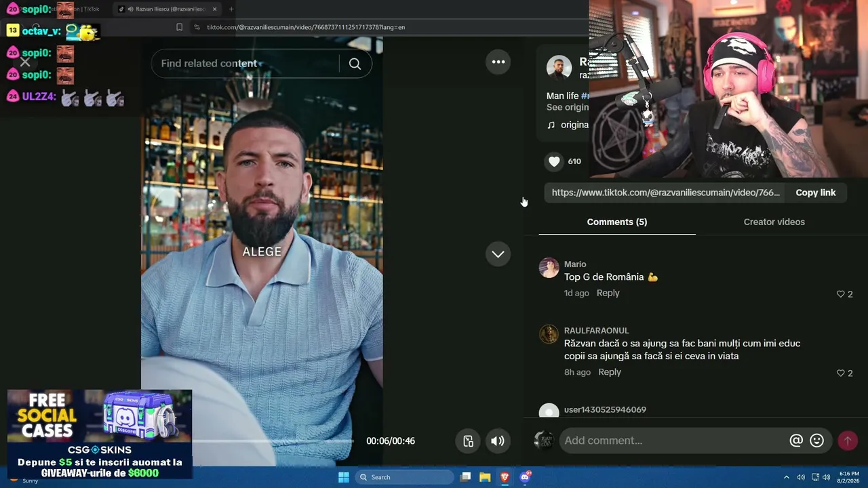The width and height of the screenshot is (868, 488).
Task: Open the creator's profile avatar
Action: point(559,68)
